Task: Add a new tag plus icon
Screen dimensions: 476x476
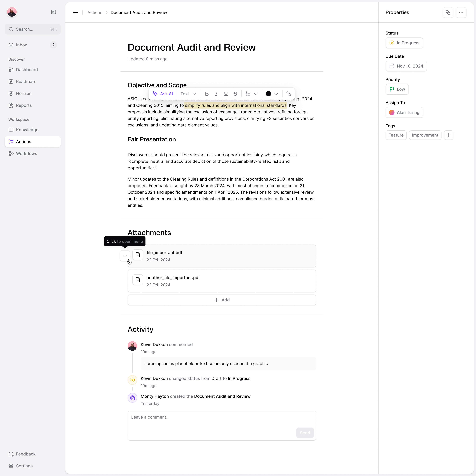Action: pyautogui.click(x=448, y=135)
